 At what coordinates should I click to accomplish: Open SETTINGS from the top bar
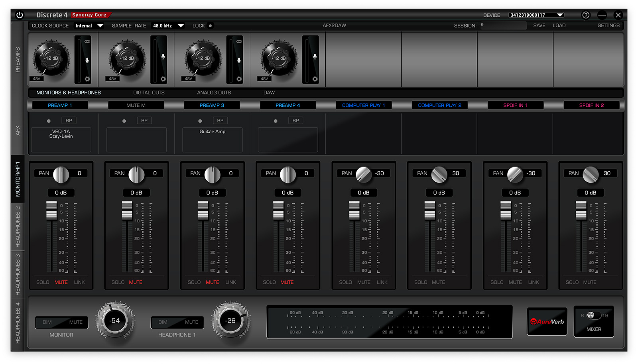[x=608, y=25]
